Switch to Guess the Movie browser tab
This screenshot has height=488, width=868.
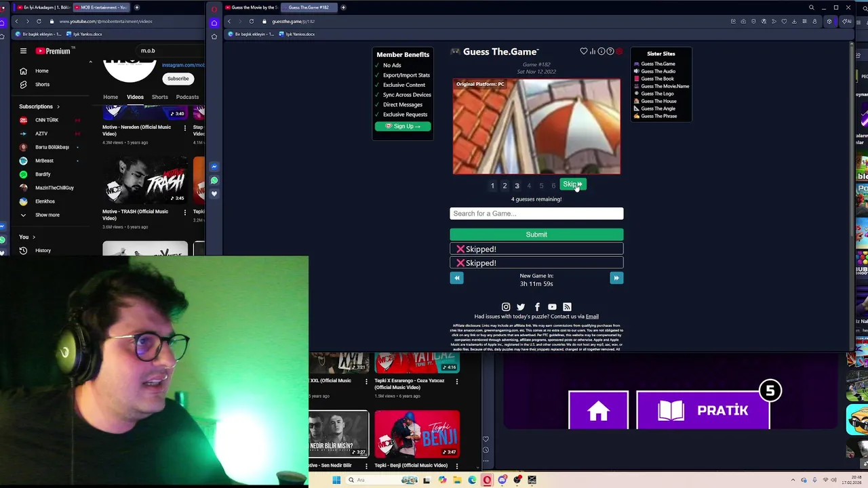[251, 7]
